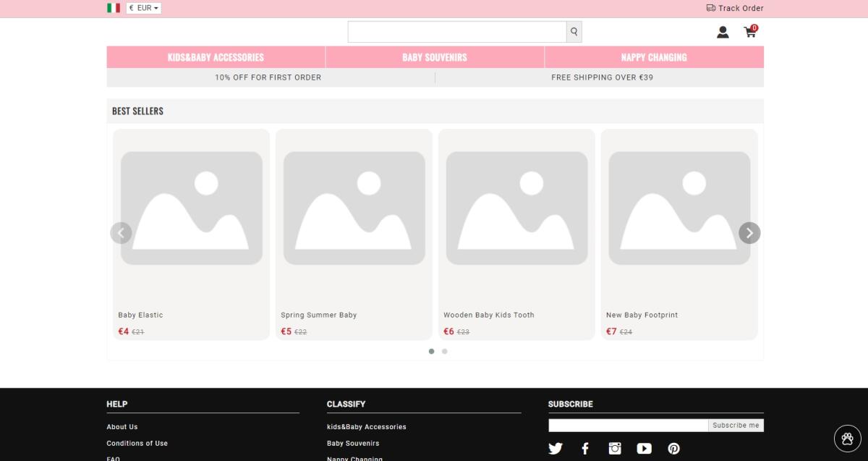Go to previous best sellers slide
This screenshot has height=461, width=868.
tap(121, 233)
